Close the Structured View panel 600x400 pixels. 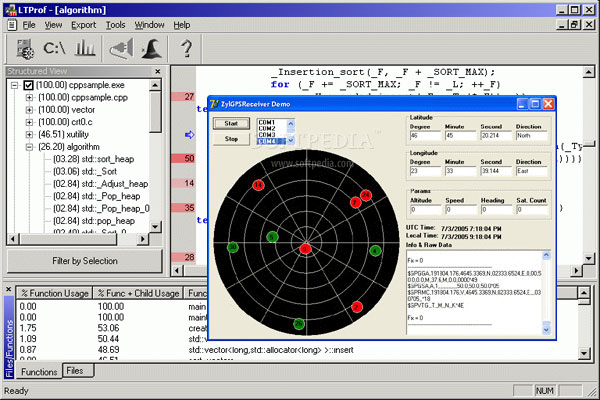(157, 72)
